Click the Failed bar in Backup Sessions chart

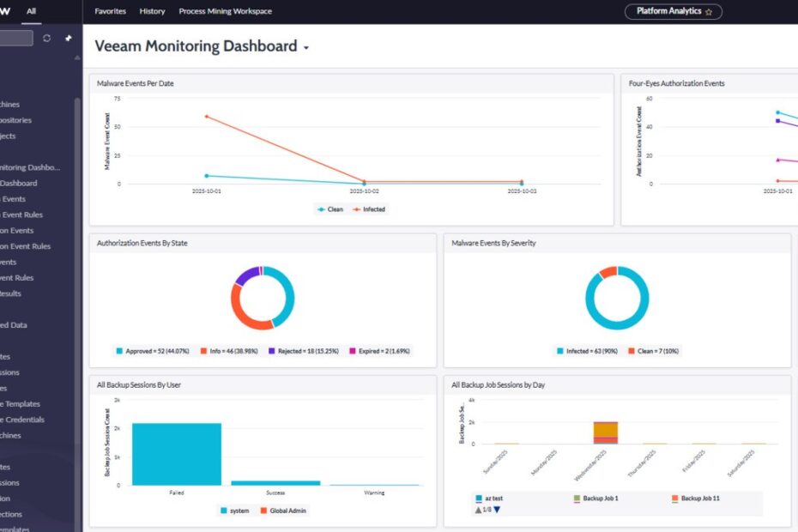[176, 454]
